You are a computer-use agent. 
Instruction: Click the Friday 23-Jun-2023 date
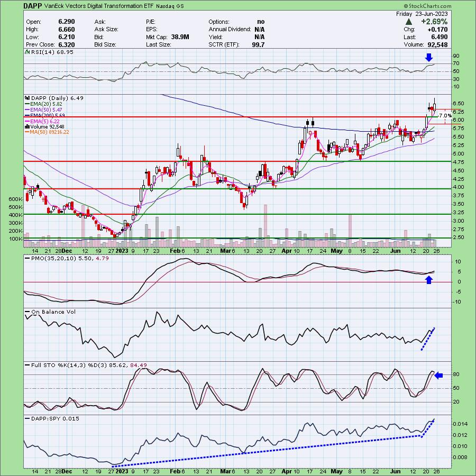point(422,14)
